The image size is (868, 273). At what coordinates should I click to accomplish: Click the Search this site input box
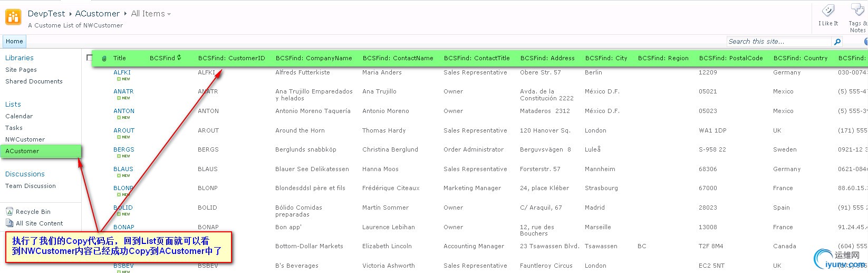point(778,42)
